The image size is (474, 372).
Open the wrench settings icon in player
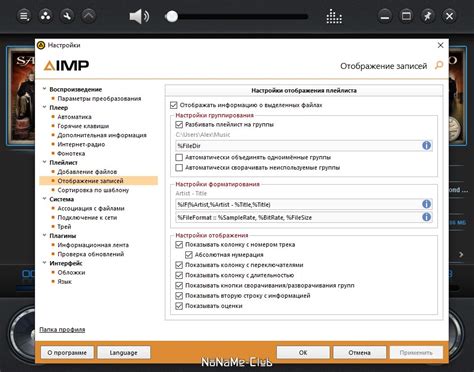pyautogui.click(x=67, y=16)
